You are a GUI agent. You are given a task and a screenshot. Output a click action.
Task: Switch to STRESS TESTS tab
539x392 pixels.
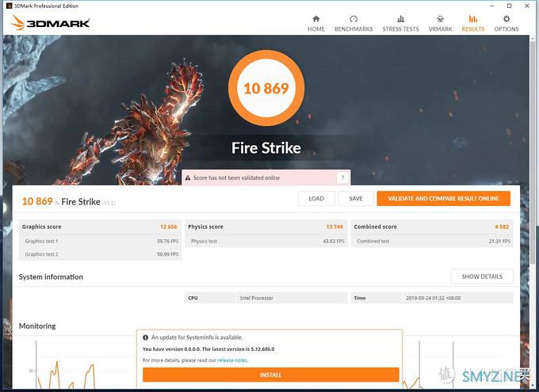click(400, 24)
